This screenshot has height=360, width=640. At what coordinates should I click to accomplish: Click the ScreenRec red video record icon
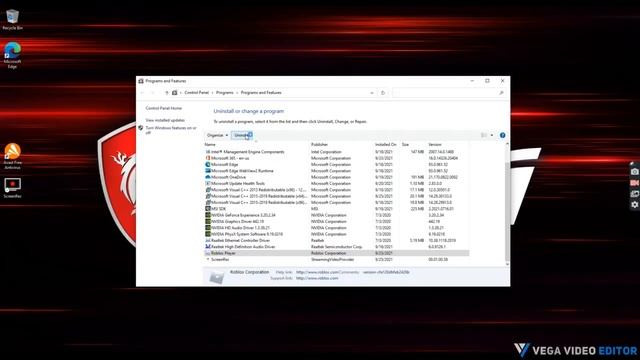[634, 183]
